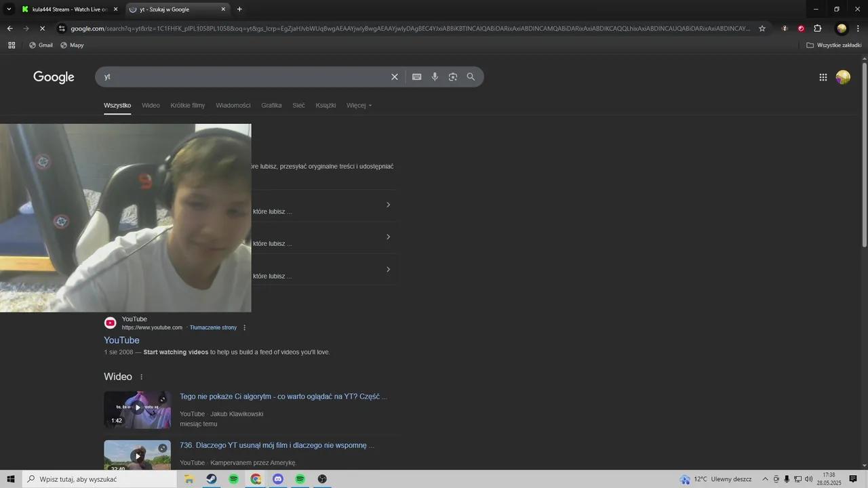
Task: Select the Krótkie filmy filter
Action: pos(188,105)
